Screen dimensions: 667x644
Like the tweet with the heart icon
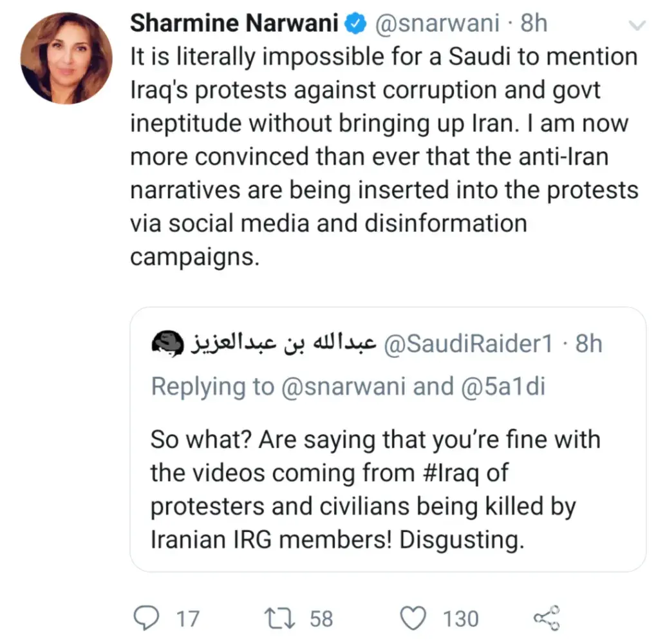point(413,618)
